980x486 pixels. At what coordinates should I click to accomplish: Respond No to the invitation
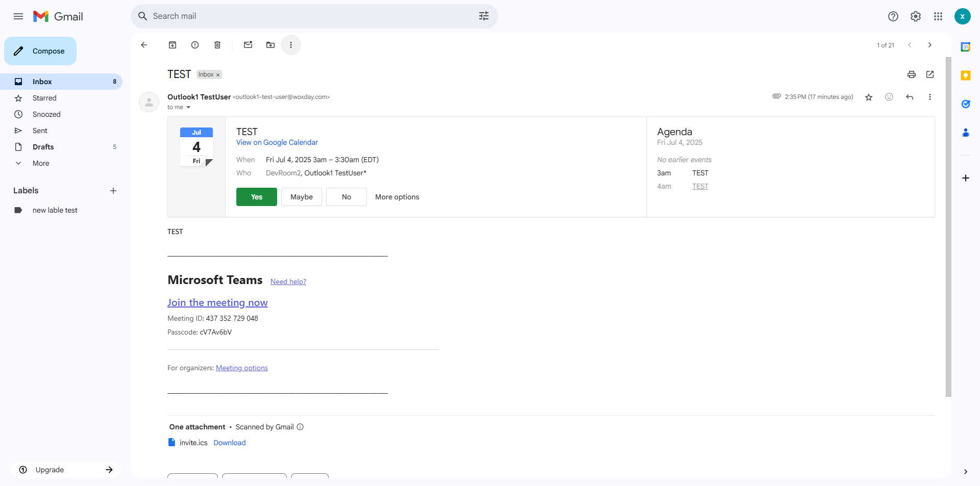pos(347,197)
